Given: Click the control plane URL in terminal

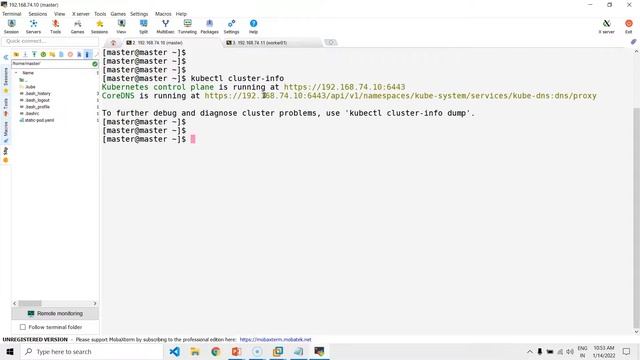Looking at the screenshot, I should pos(344,87).
